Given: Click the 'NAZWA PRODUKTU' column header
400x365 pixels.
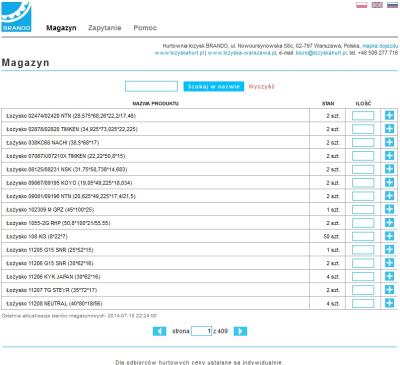Looking at the screenshot, I should (155, 104).
